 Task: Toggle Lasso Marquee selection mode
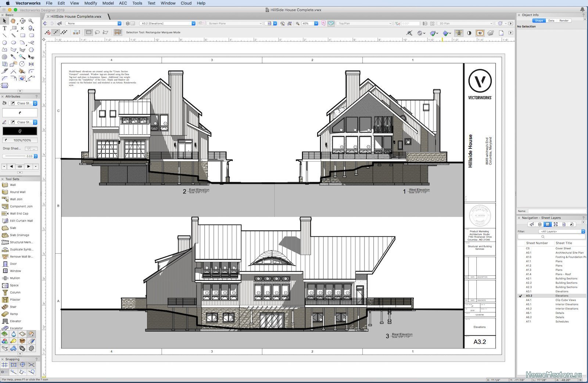click(x=97, y=32)
